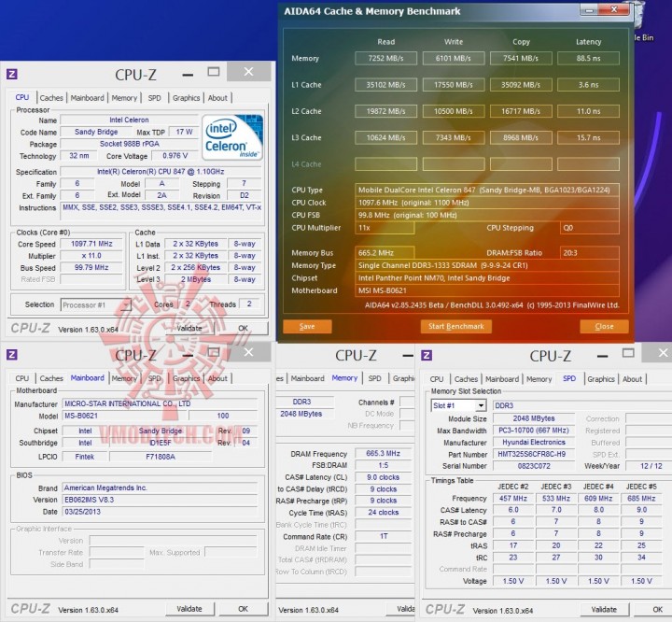This screenshot has height=622, width=672.
Task: Open Memory tab in SPD window
Action: tap(539, 379)
